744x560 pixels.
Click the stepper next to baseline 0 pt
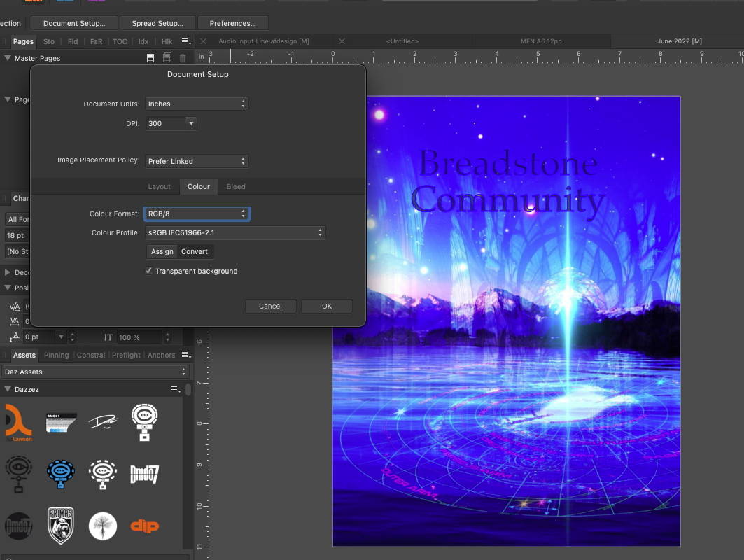(72, 337)
